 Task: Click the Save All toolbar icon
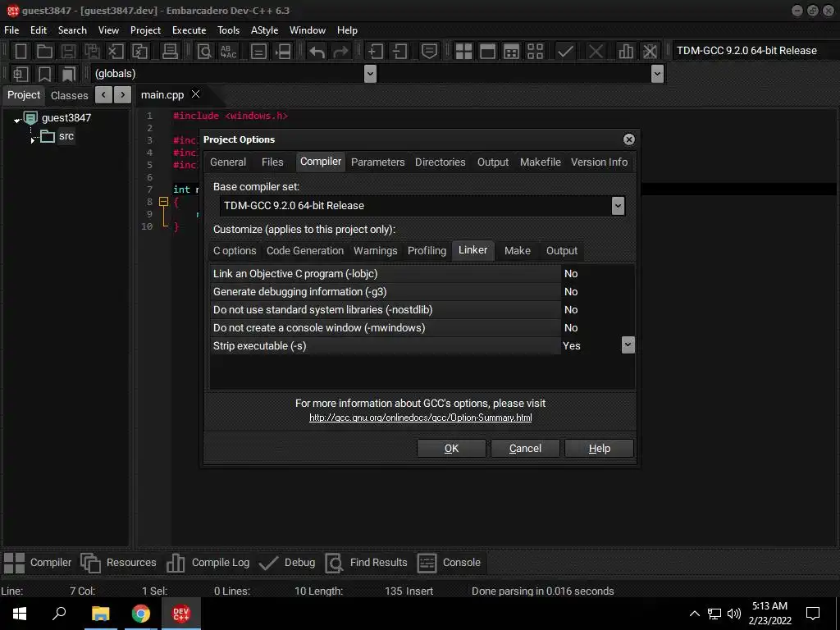click(x=92, y=52)
